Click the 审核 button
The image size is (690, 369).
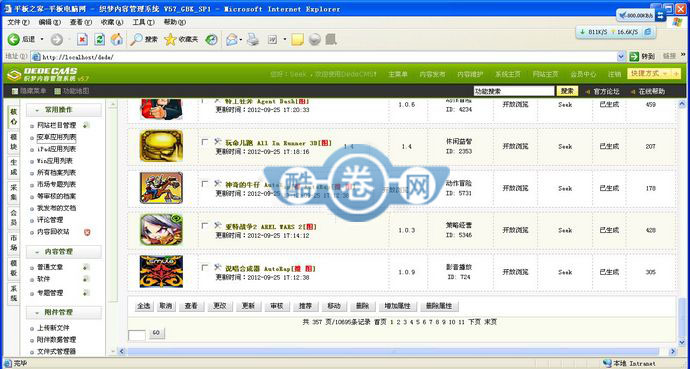pos(277,306)
